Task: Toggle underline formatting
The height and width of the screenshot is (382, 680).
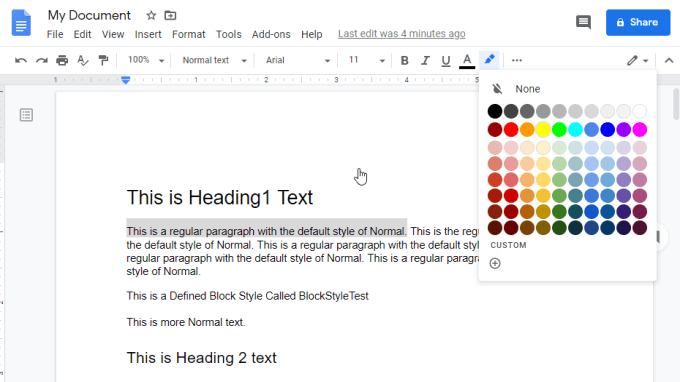Action: pos(446,60)
